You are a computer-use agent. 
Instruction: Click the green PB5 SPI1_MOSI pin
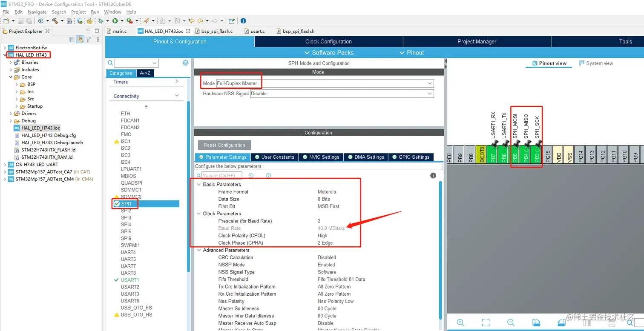pos(515,154)
